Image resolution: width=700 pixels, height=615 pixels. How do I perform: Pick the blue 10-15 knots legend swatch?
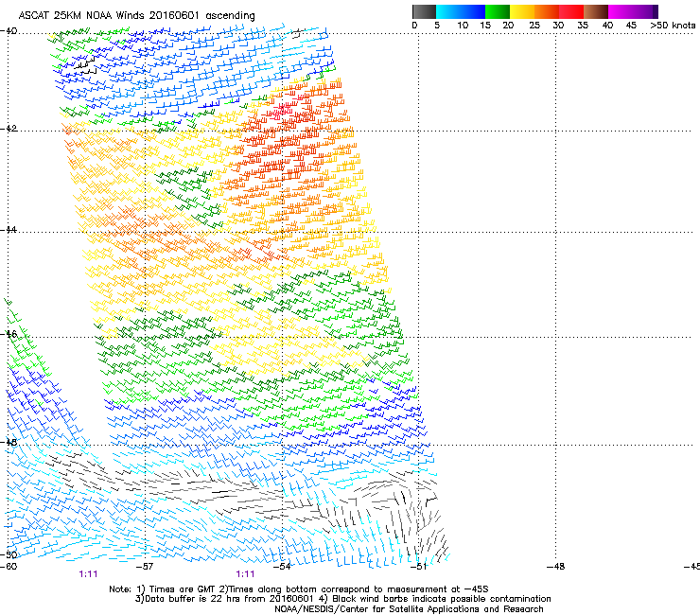click(x=473, y=11)
